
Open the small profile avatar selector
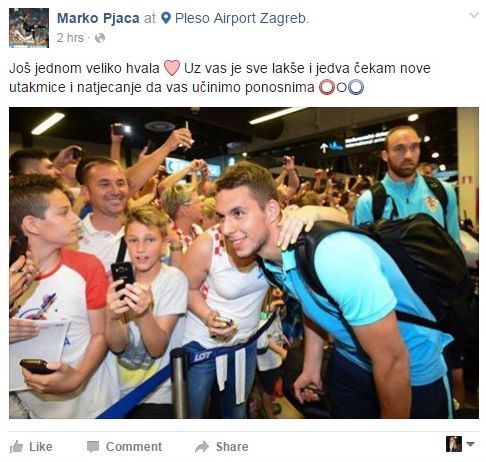(x=454, y=444)
